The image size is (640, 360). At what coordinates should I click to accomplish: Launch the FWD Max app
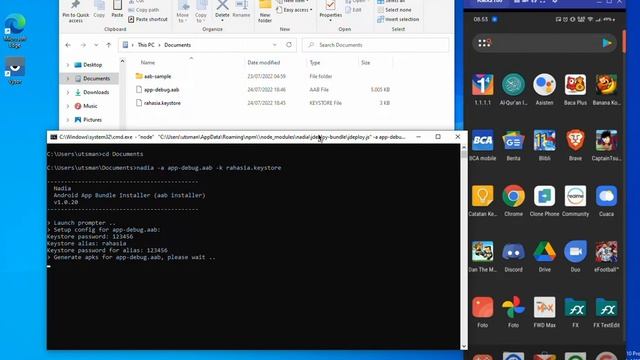click(544, 307)
